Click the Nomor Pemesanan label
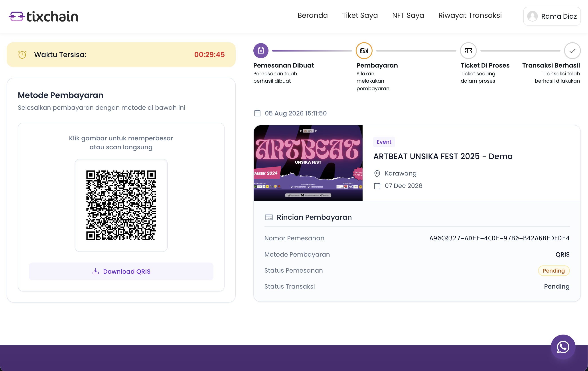588x371 pixels. [x=294, y=238]
